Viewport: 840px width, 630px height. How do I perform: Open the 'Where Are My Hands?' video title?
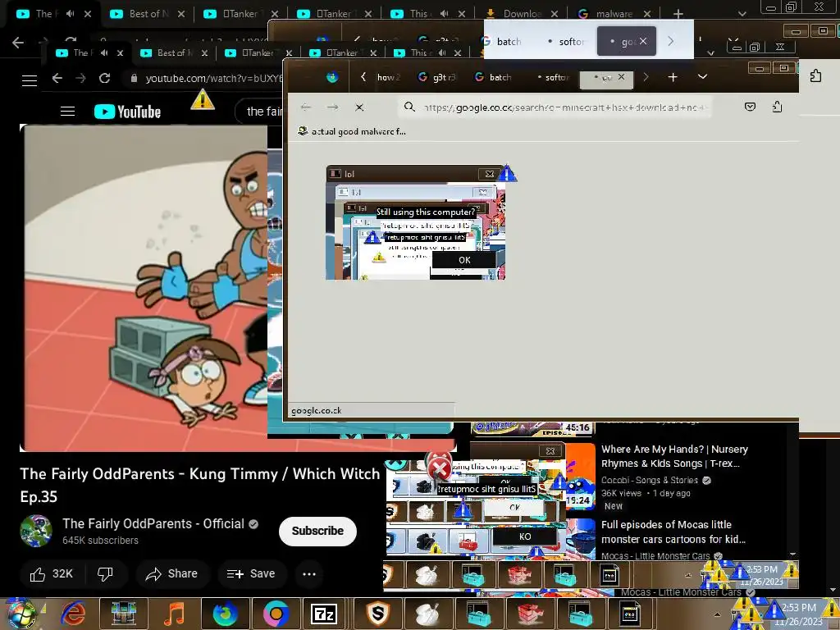674,456
